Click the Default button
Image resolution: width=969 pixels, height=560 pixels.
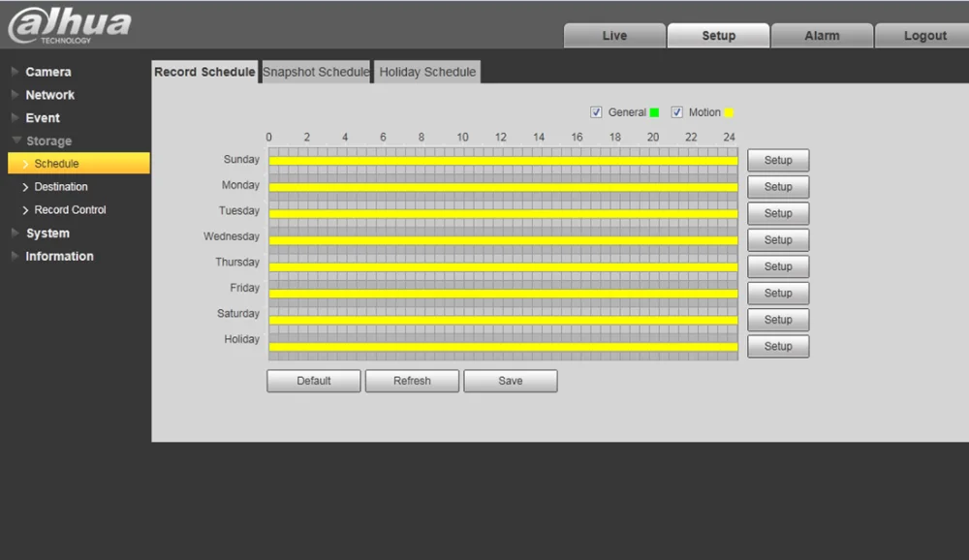[313, 381]
